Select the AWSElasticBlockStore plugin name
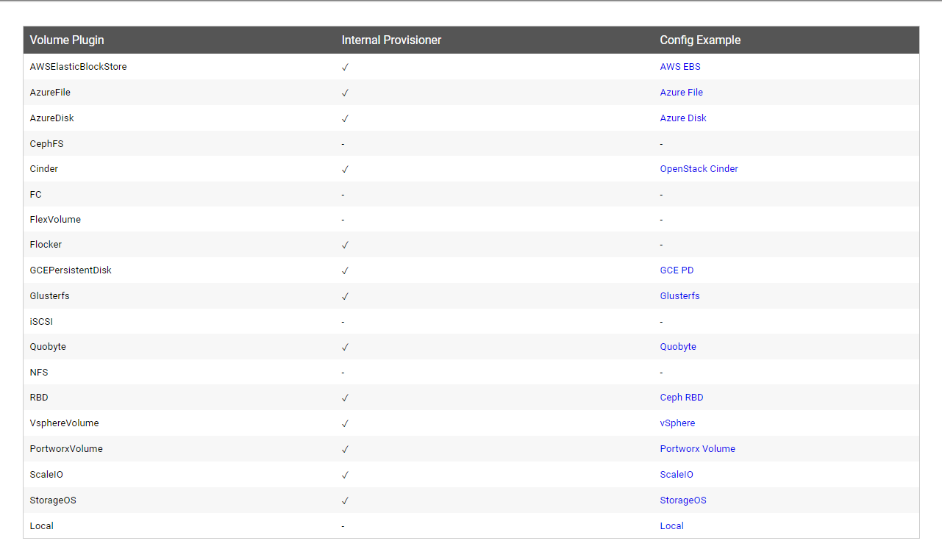 (x=78, y=67)
